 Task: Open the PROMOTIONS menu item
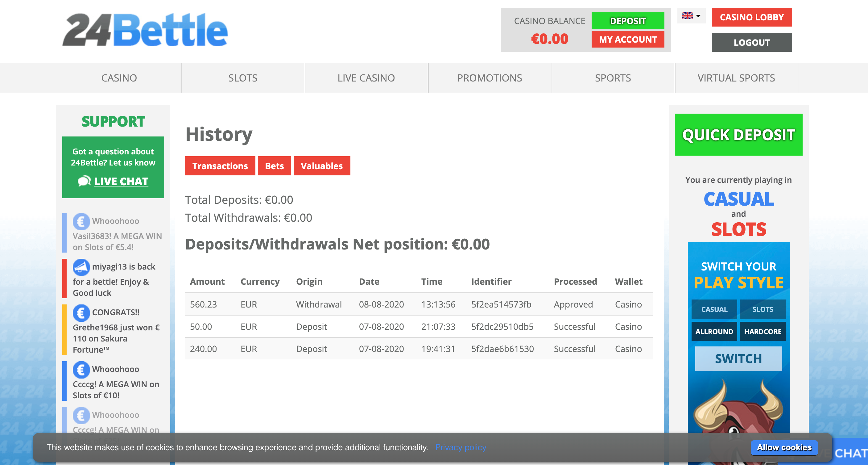pyautogui.click(x=489, y=78)
